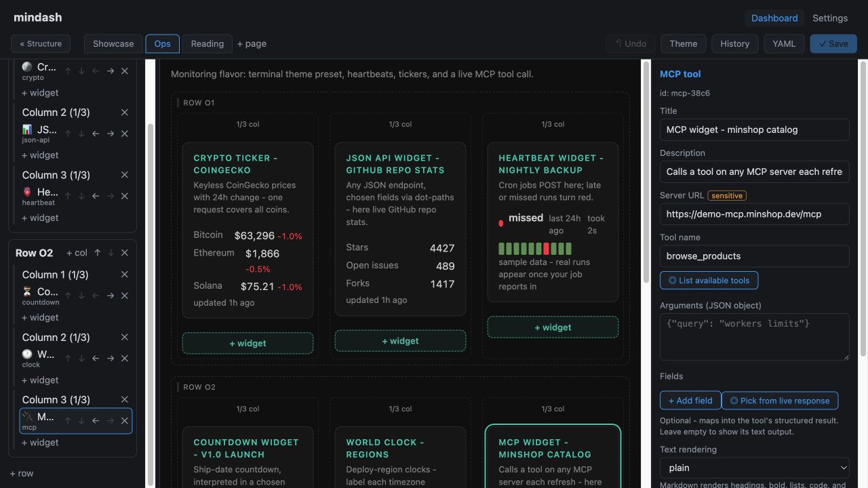Remove the countdown widget with its X
Image resolution: width=868 pixels, height=488 pixels.
(x=125, y=296)
